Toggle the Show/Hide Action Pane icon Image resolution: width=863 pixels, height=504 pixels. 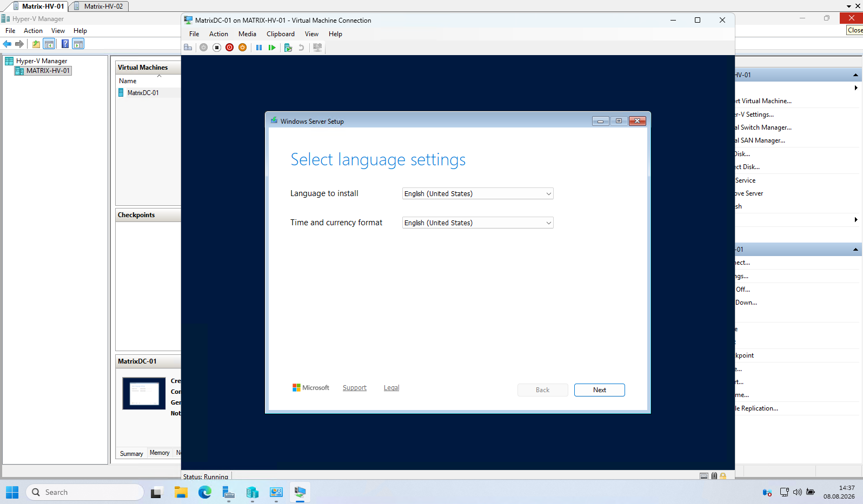coord(78,44)
